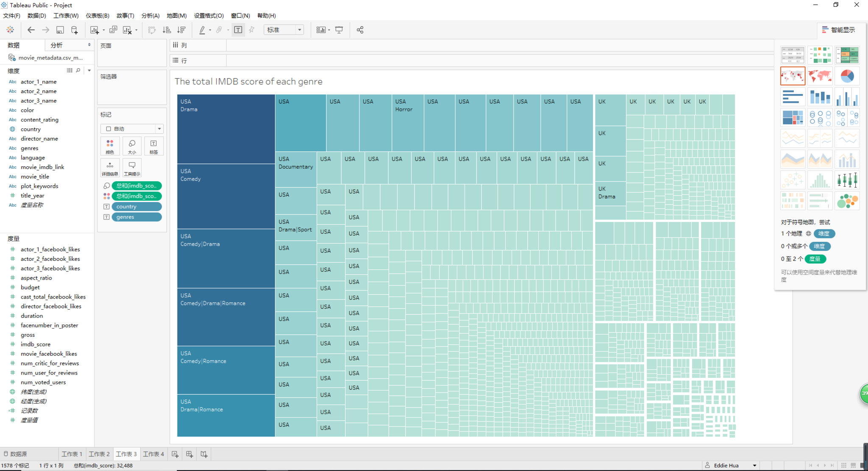This screenshot has height=471, width=868.
Task: Open the 颜色 color marks card
Action: [110, 146]
